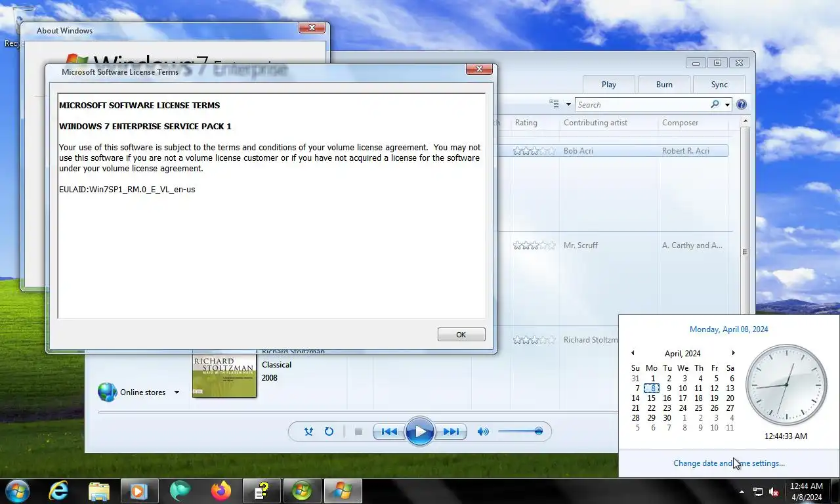The width and height of the screenshot is (840, 504).
Task: Click the April, 2024 calendar header
Action: click(x=682, y=353)
